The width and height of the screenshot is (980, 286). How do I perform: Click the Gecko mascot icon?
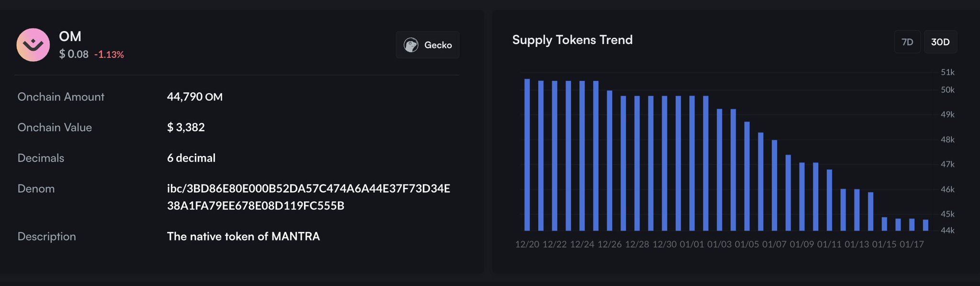[x=411, y=45]
